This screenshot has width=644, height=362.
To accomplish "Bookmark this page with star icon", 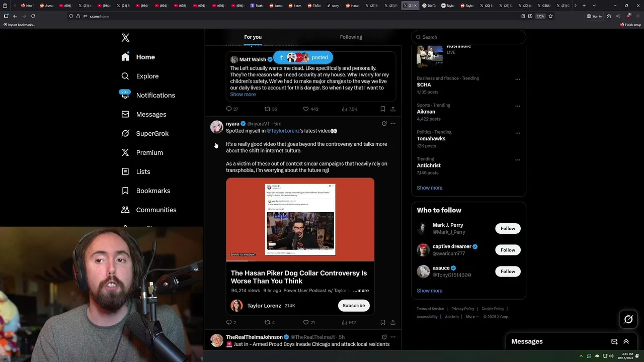I will [x=550, y=16].
